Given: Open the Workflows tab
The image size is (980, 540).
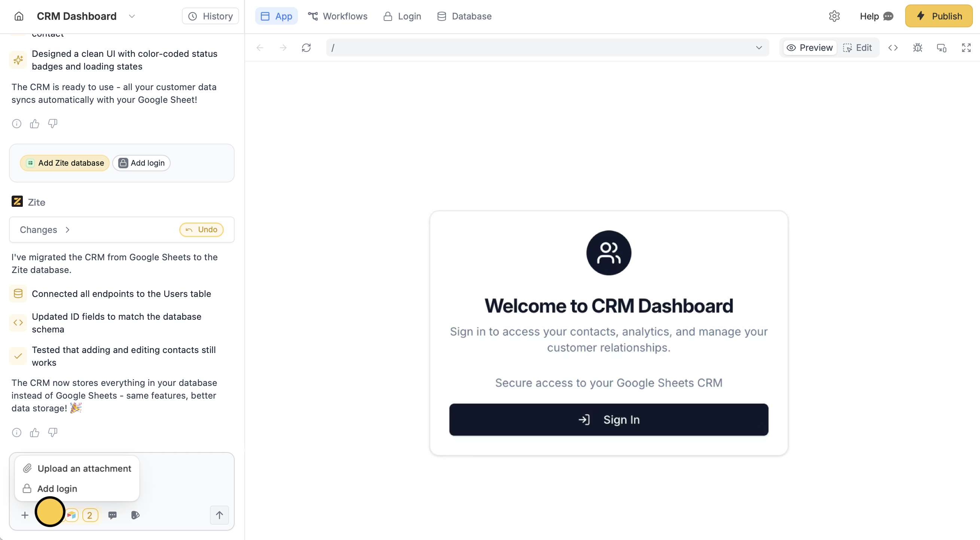Looking at the screenshot, I should click(x=338, y=16).
